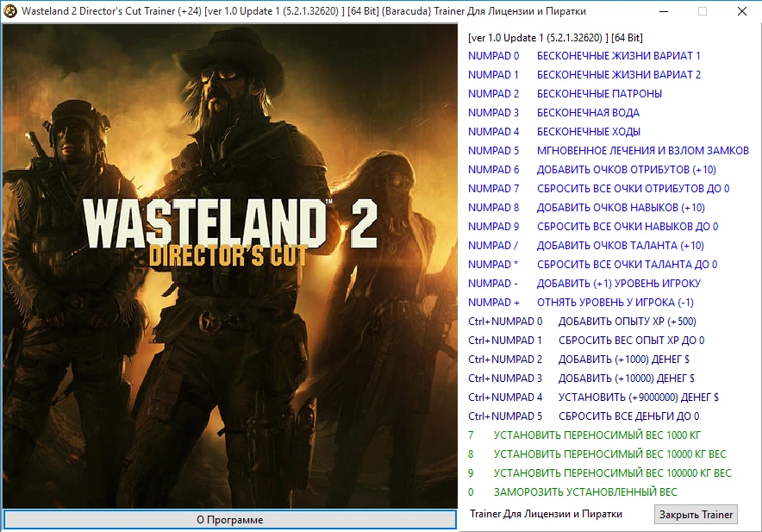
Task: Click the trainer application icon in the title bar
Action: [12, 11]
